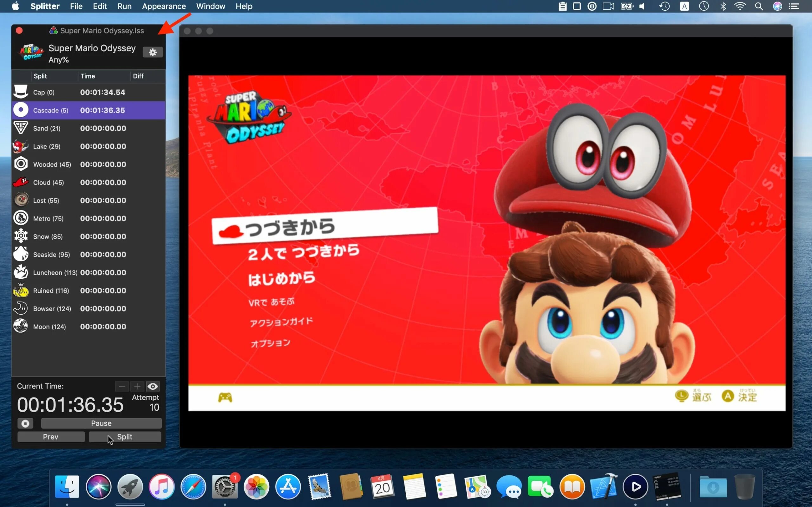Click the Cloud kingdom red cap icon
Image resolution: width=812 pixels, height=507 pixels.
click(21, 182)
